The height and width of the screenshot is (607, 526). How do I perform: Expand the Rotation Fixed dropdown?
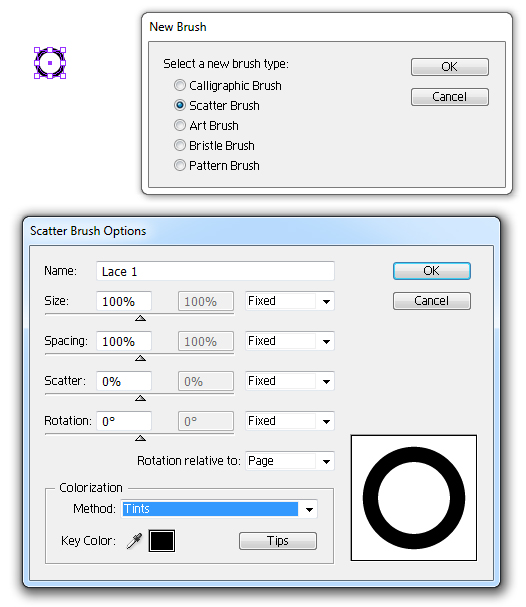[x=290, y=421]
